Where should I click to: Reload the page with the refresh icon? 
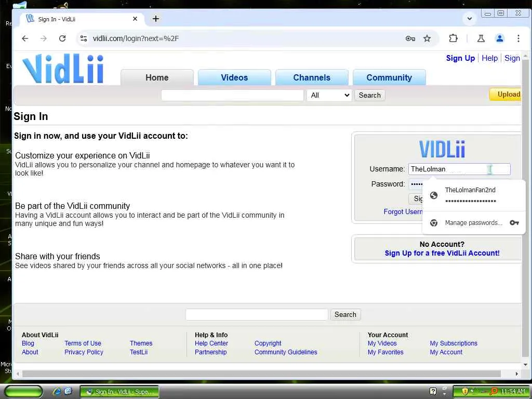pyautogui.click(x=62, y=38)
